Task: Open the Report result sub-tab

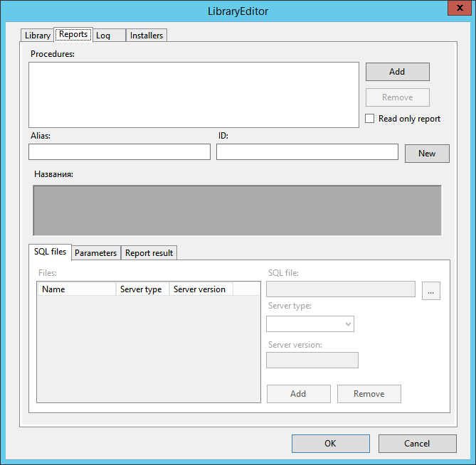Action: pos(149,253)
